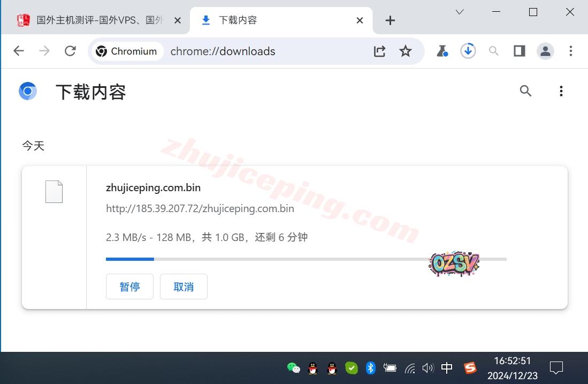Search downloads with magnifier icon
Screen dimensions: 588x384
525,91
